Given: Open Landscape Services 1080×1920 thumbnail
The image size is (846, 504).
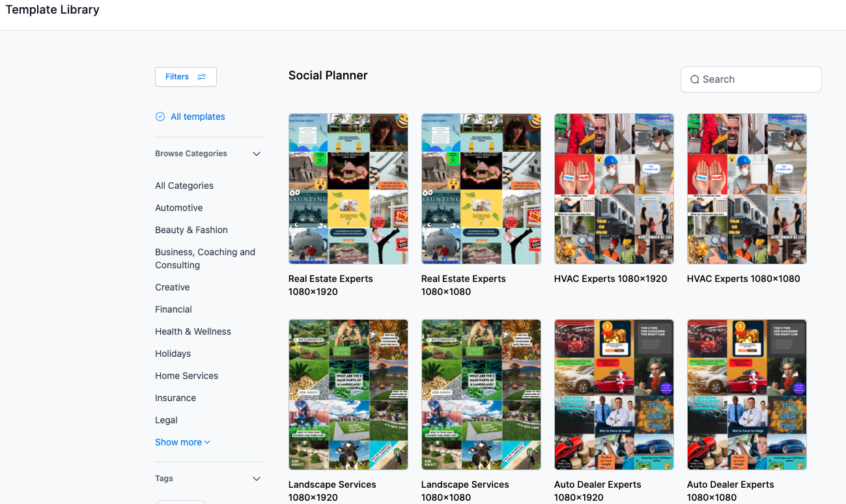Looking at the screenshot, I should [348, 395].
